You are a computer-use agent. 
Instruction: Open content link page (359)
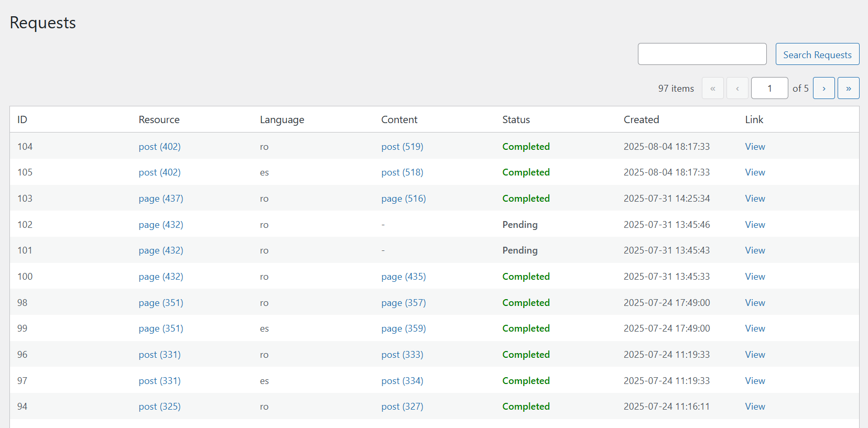pos(404,328)
